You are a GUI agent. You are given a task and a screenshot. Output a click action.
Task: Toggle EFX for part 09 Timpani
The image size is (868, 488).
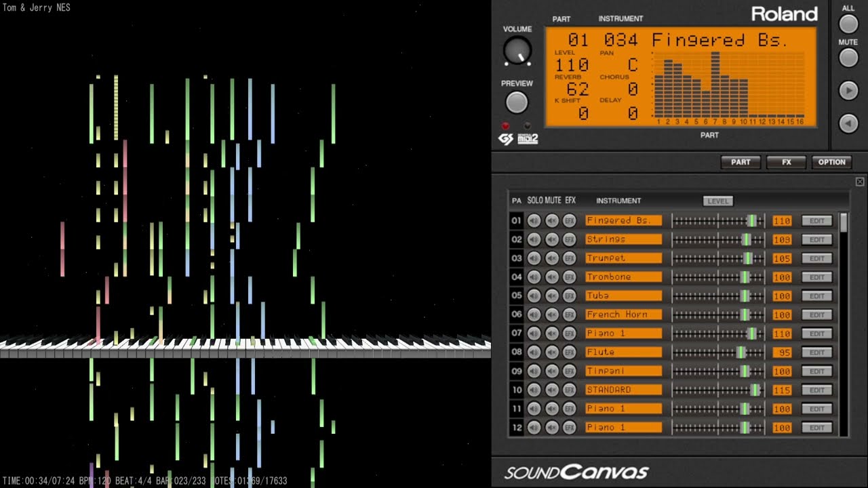(x=570, y=371)
